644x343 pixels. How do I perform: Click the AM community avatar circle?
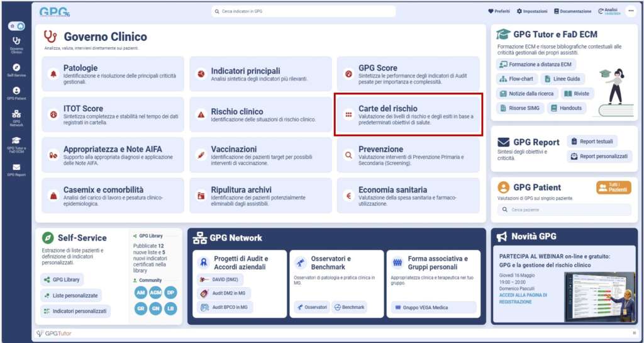pos(142,293)
